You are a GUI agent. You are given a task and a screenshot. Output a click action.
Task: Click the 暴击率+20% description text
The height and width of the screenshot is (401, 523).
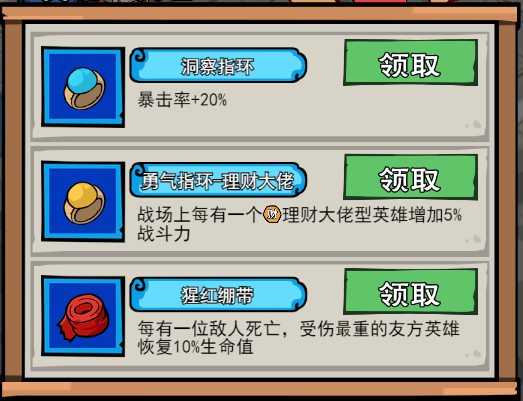[x=182, y=100]
